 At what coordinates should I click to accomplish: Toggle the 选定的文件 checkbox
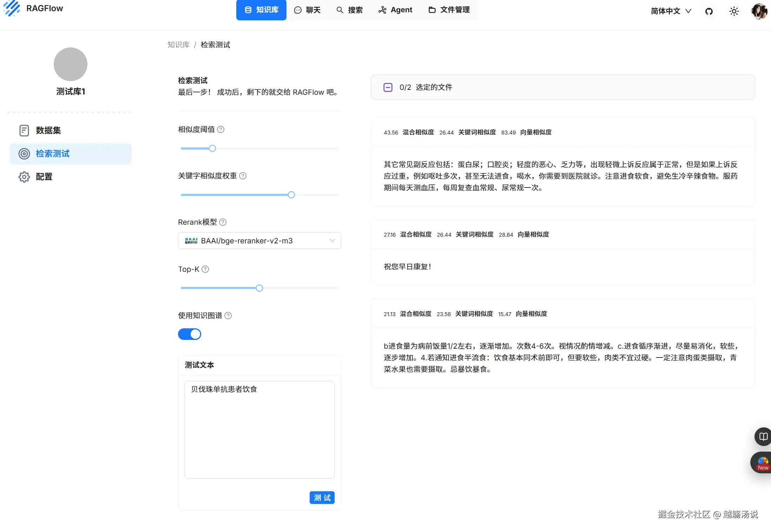tap(388, 87)
